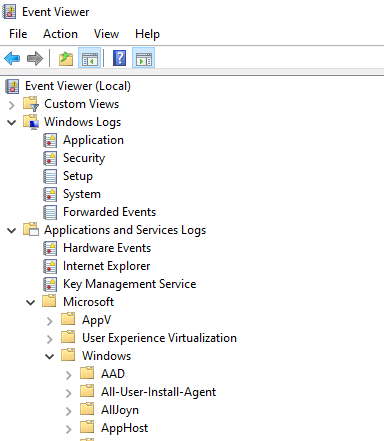Select the AppV folder label
Image resolution: width=384 pixels, height=441 pixels.
[96, 320]
